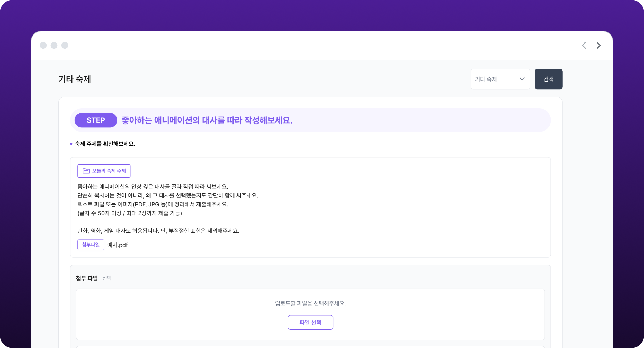Click the third gray window dot
Screen dimensions: 644x348
click(x=65, y=45)
